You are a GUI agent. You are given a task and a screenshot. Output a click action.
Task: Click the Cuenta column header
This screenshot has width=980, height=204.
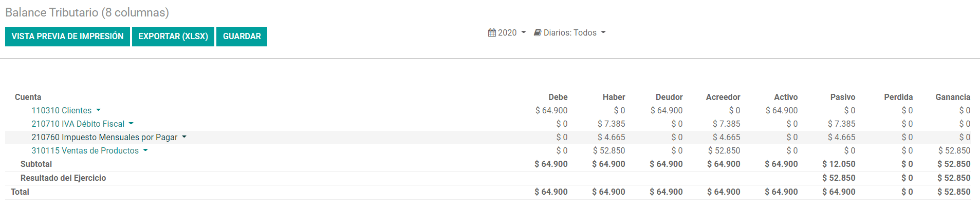[28, 97]
